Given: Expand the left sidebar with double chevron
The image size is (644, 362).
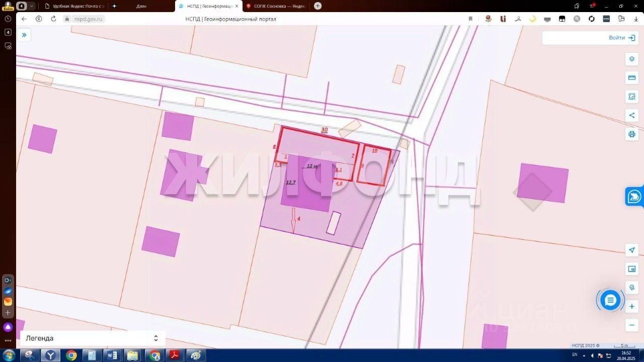Looking at the screenshot, I should click(24, 35).
